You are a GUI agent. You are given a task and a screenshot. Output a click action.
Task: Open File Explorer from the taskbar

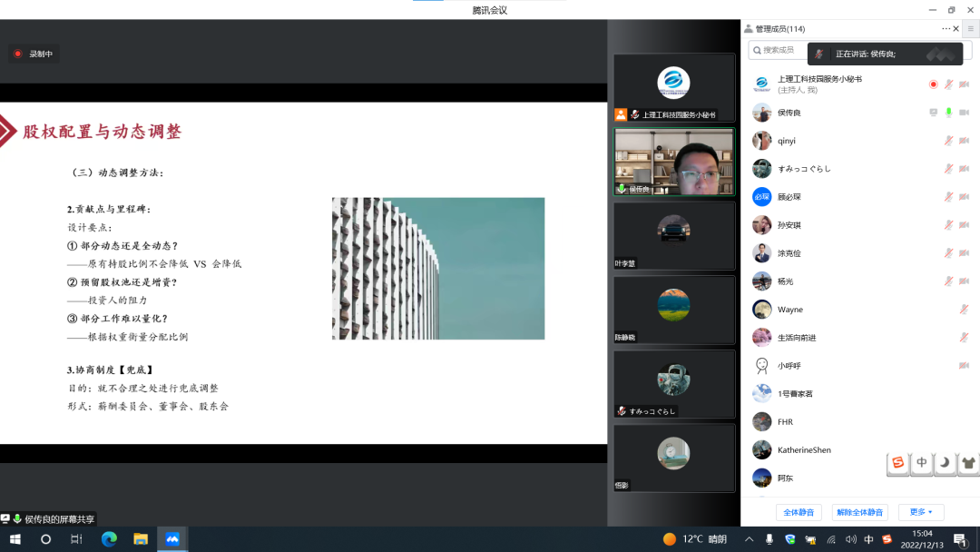click(141, 539)
